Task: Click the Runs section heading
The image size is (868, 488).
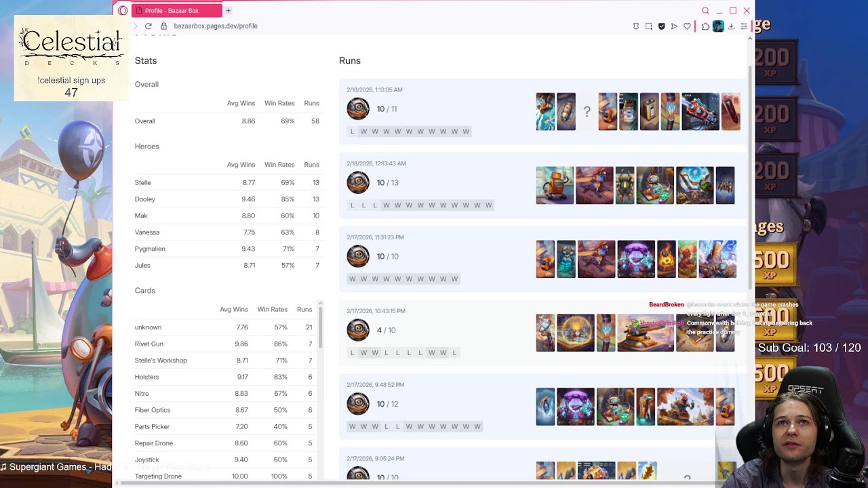Action: click(x=350, y=60)
